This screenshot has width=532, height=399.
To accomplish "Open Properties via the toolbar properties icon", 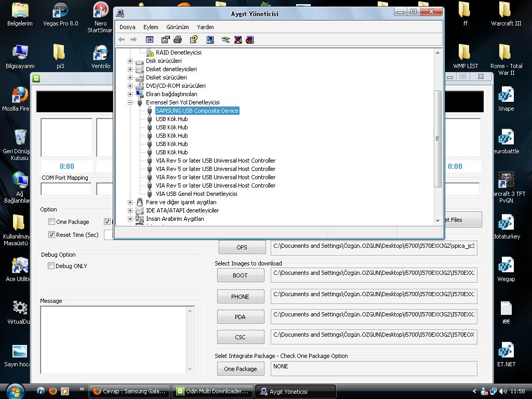I will coord(165,39).
